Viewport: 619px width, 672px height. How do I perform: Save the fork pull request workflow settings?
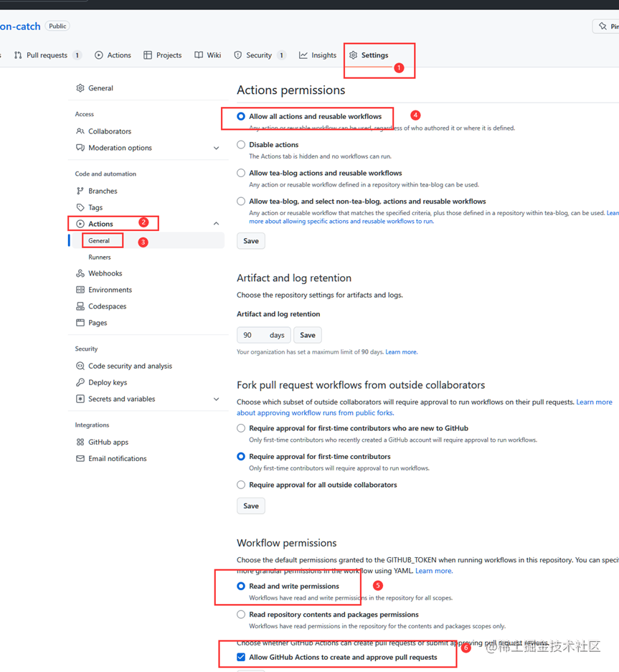(x=251, y=506)
